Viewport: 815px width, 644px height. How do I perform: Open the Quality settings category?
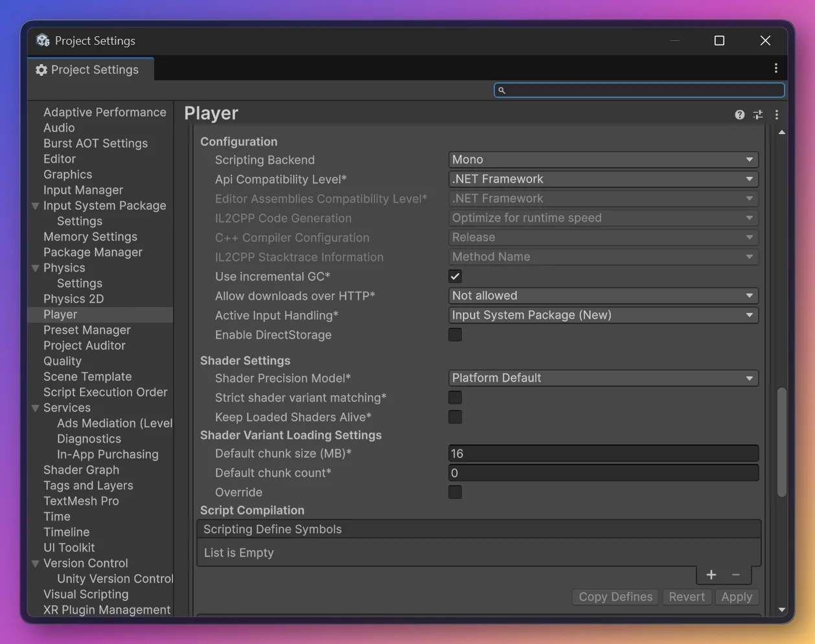click(62, 361)
